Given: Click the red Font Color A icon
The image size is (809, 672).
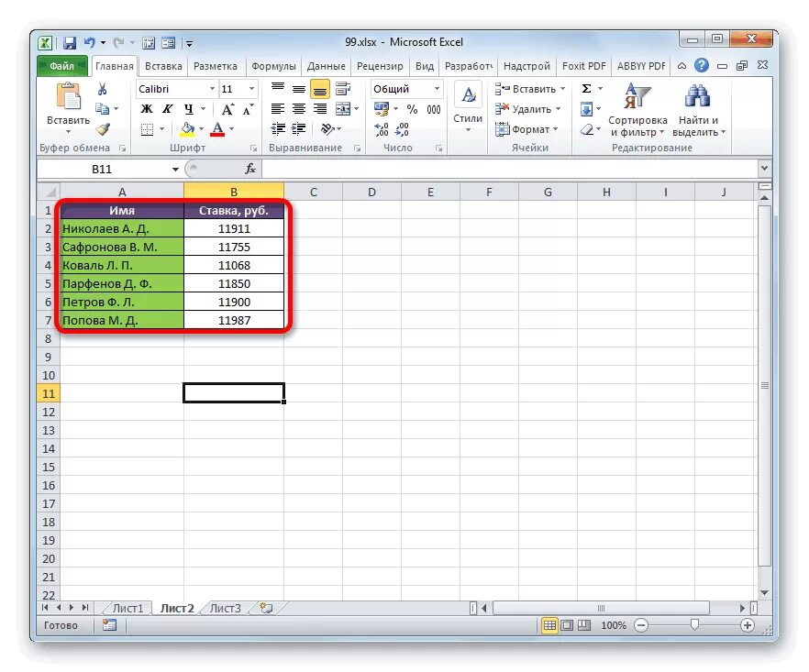Looking at the screenshot, I should tap(217, 129).
